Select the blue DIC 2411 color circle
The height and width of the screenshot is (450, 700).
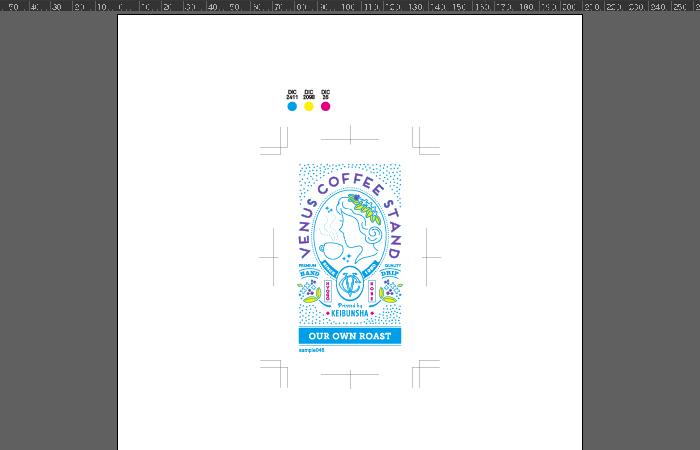292,106
